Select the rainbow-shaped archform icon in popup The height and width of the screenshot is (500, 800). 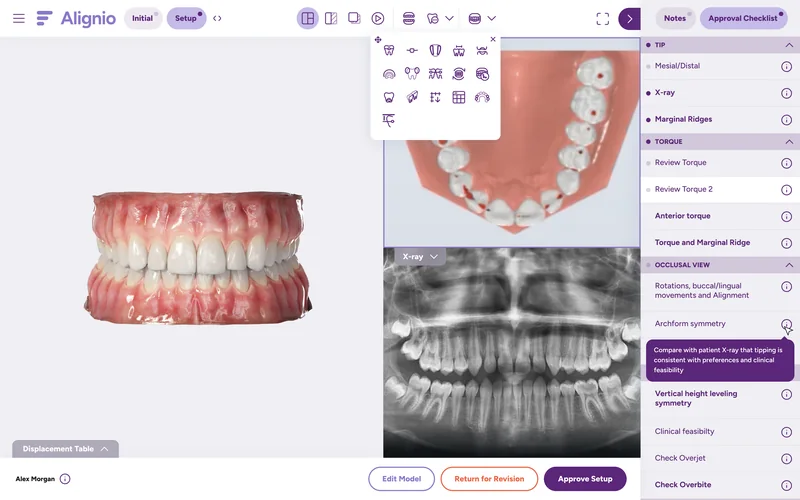pos(389,74)
